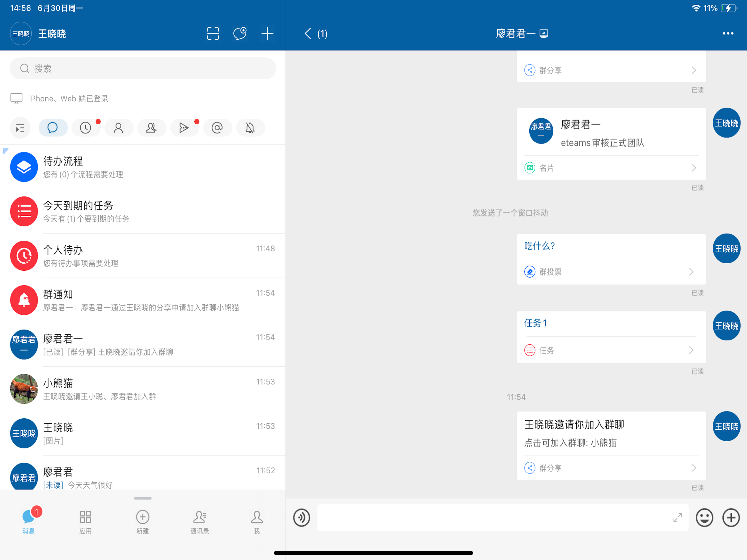747x560 pixels.
Task: Open the 群投票 card chevron
Action: click(x=691, y=272)
